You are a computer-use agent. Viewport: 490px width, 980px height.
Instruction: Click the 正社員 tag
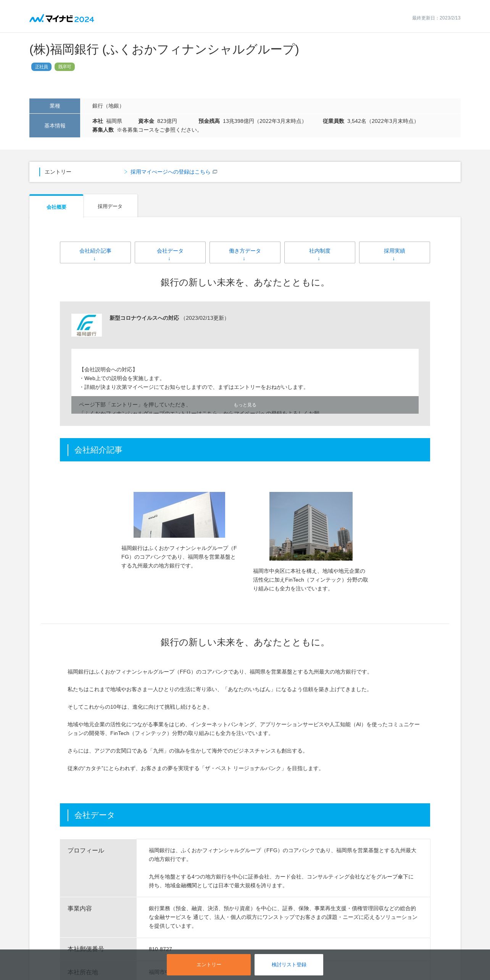41,67
